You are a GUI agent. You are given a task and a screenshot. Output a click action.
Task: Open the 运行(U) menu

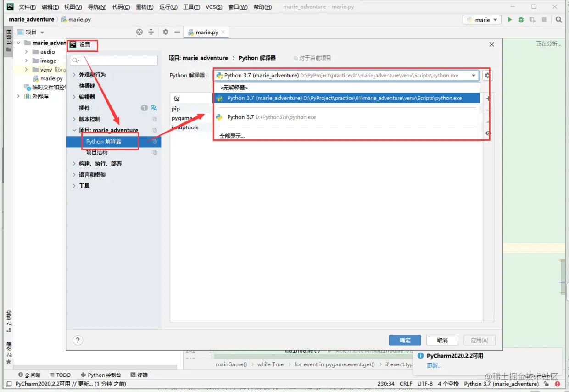coord(168,7)
